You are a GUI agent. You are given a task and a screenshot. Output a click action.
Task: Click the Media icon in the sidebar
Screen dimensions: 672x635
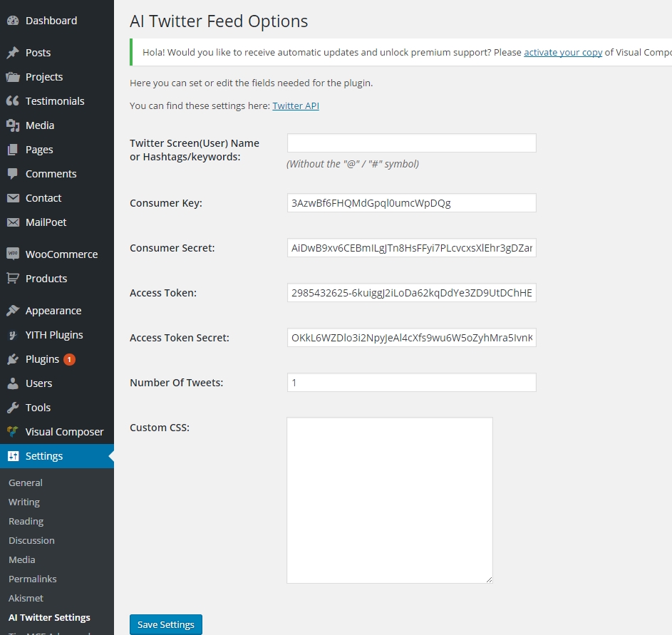pos(14,125)
